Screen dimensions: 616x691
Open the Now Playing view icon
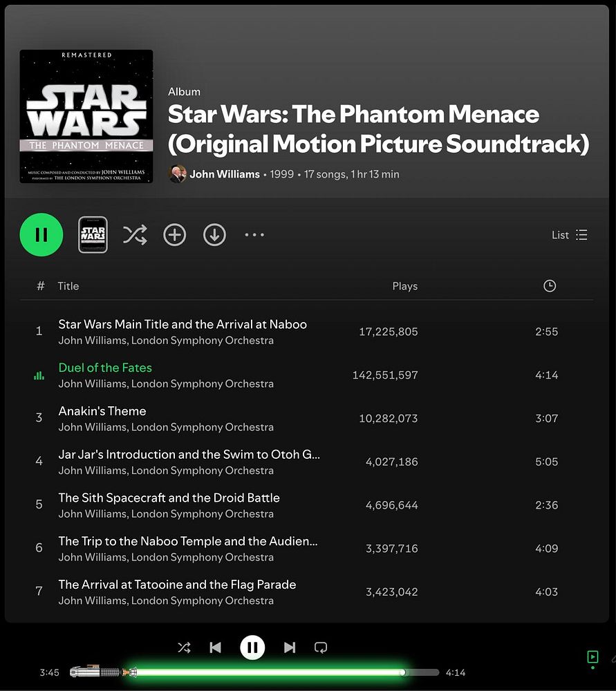click(x=592, y=657)
